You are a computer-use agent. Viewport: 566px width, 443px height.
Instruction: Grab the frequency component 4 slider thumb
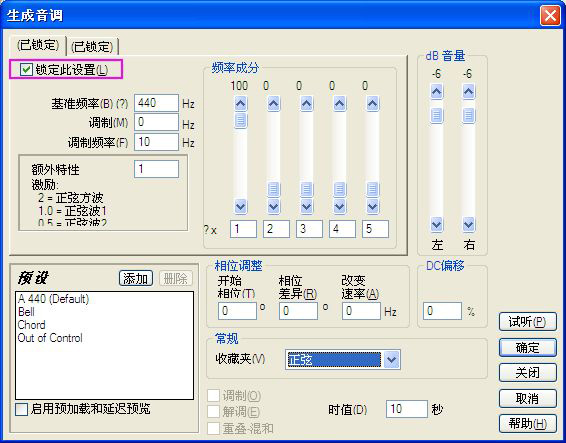339,189
